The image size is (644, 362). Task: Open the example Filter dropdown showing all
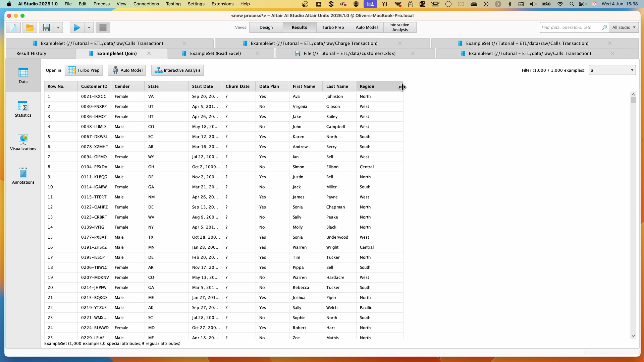coord(611,70)
